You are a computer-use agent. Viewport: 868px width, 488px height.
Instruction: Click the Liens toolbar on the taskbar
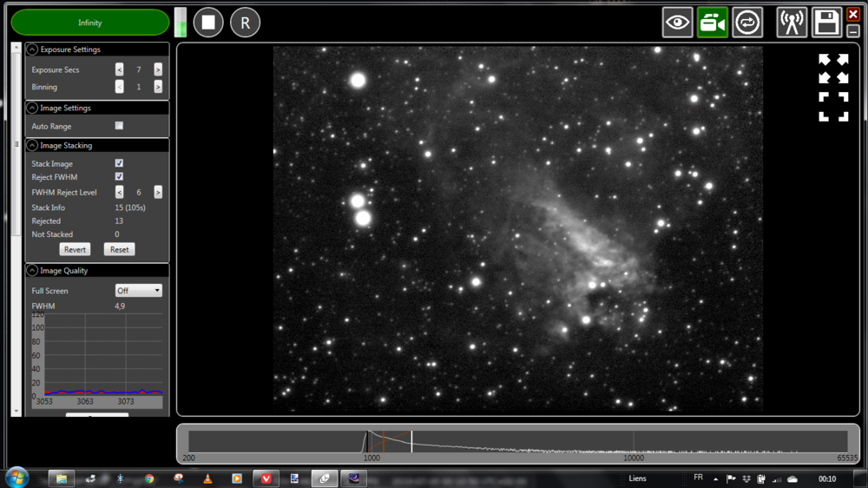[x=637, y=478]
